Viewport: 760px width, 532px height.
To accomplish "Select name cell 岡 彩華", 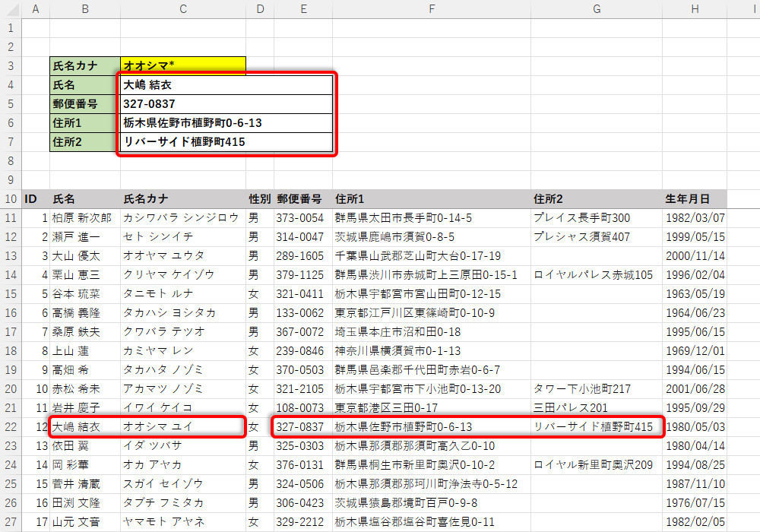I will (x=85, y=464).
